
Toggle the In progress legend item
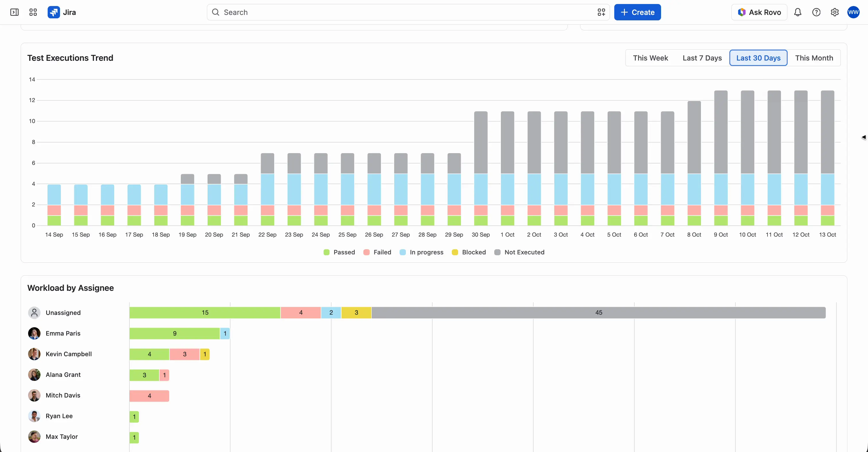[422, 252]
